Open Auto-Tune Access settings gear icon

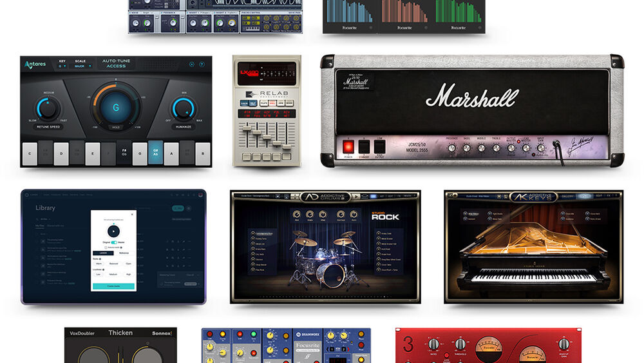click(x=192, y=64)
